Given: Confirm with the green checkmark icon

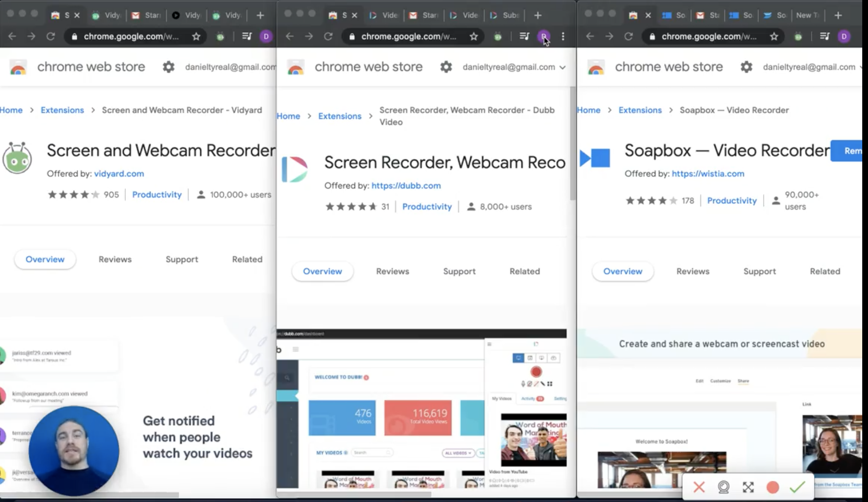Looking at the screenshot, I should 797,488.
